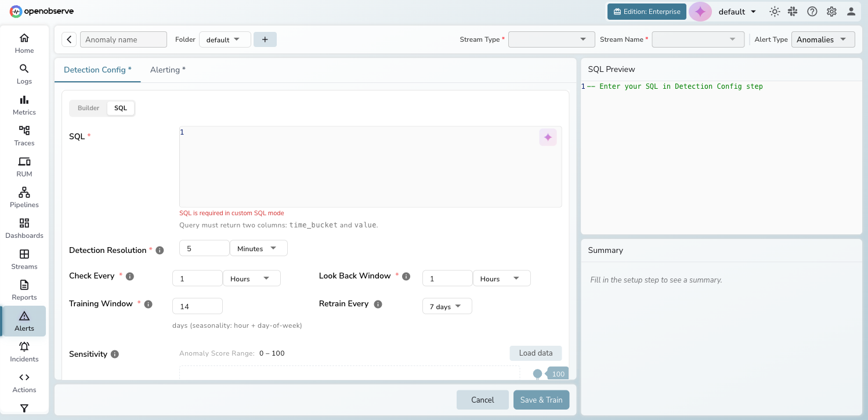Open the Logs section from the sidebar
The width and height of the screenshot is (868, 420).
click(24, 74)
